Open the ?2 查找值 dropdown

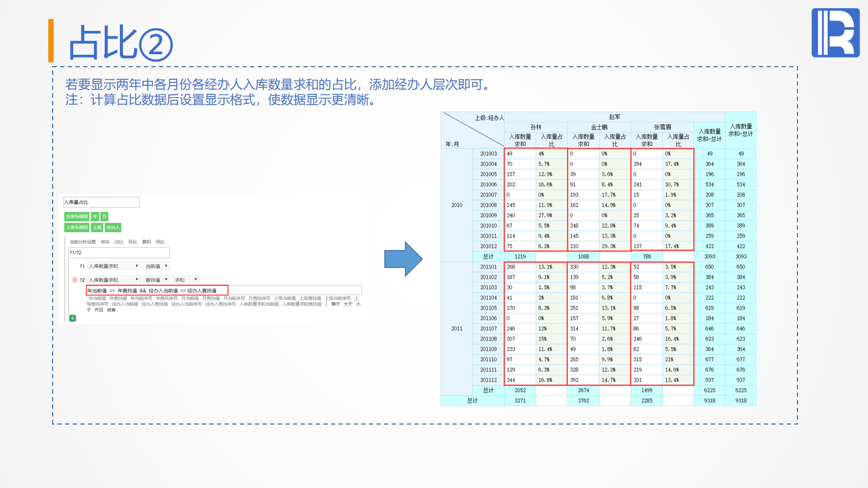157,280
